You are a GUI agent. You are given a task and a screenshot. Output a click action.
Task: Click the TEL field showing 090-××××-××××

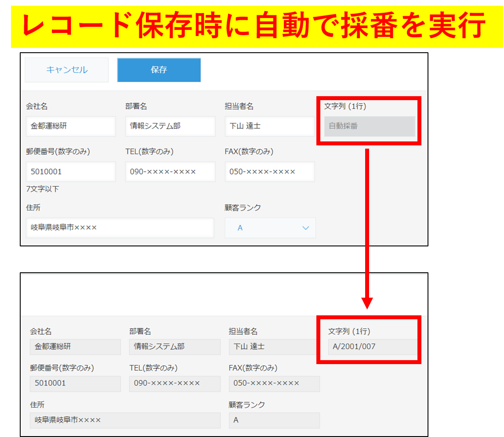pos(170,172)
